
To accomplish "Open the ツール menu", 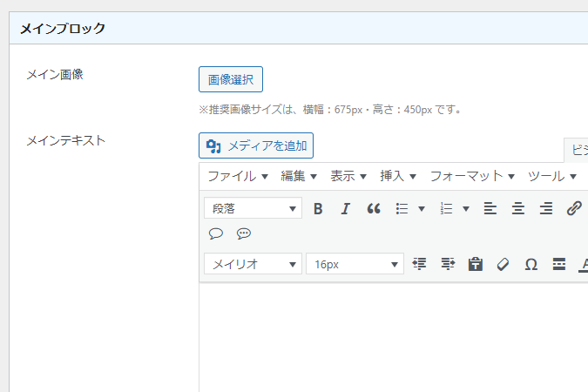I will tap(551, 176).
